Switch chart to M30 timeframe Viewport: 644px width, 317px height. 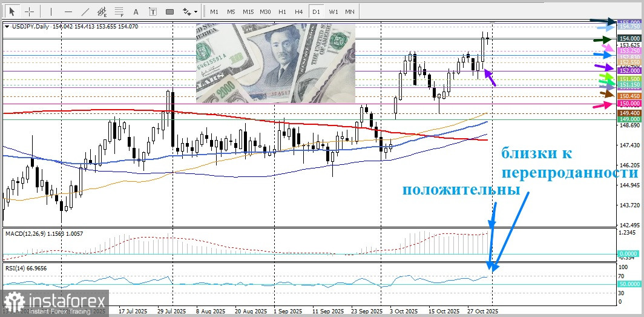click(265, 12)
